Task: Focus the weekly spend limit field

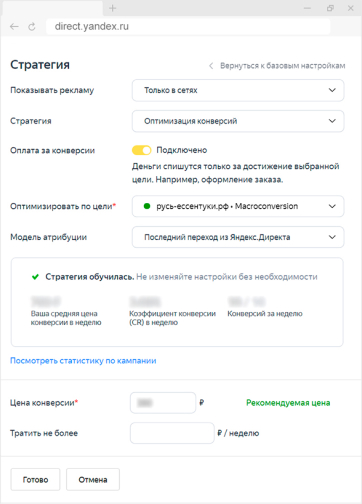Action: pos(172,433)
